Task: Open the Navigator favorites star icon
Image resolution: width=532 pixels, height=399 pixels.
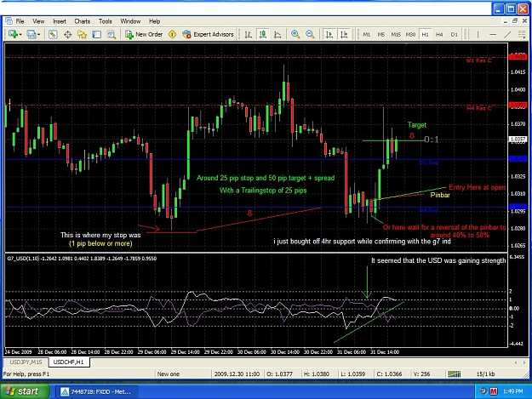Action: (82, 34)
